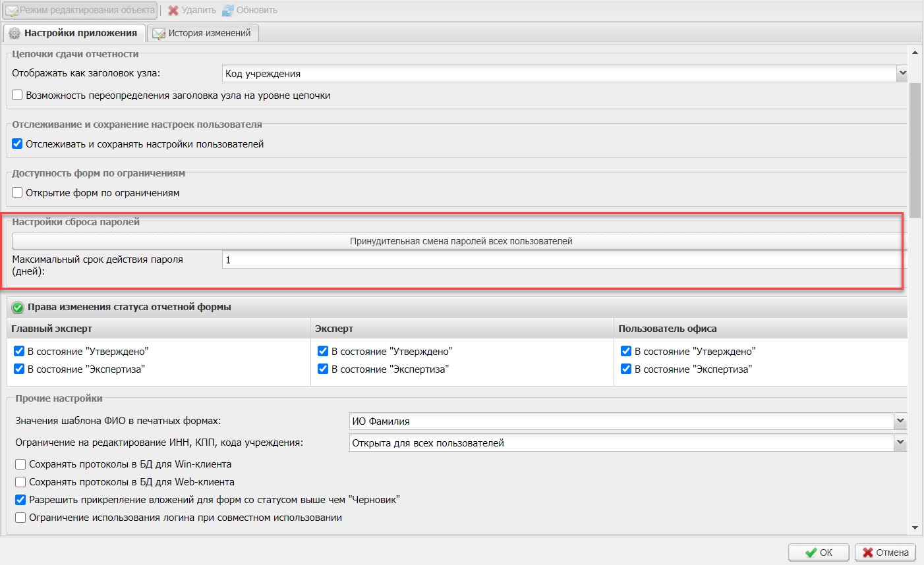Enable Открытие форм по ограничениям checkbox
924x565 pixels.
click(18, 192)
